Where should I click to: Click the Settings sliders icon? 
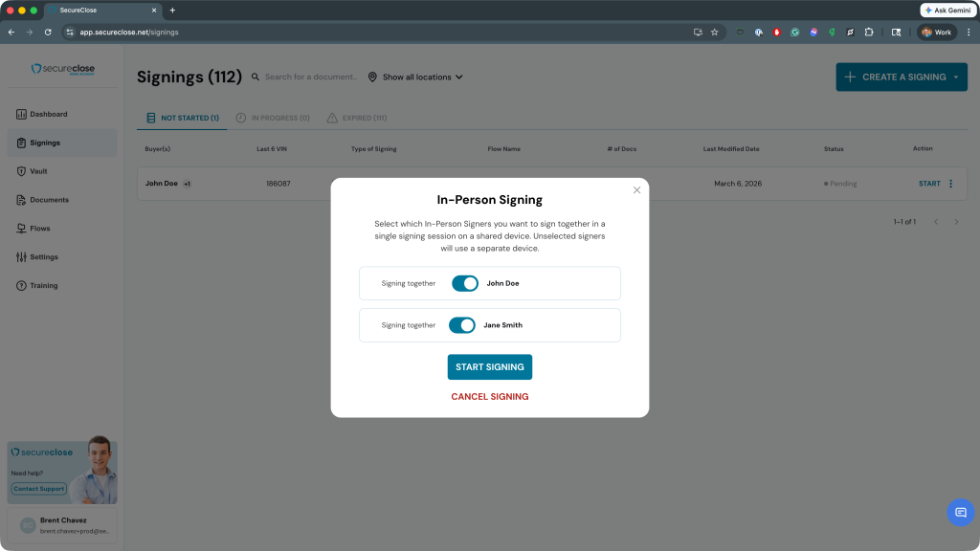click(x=21, y=257)
